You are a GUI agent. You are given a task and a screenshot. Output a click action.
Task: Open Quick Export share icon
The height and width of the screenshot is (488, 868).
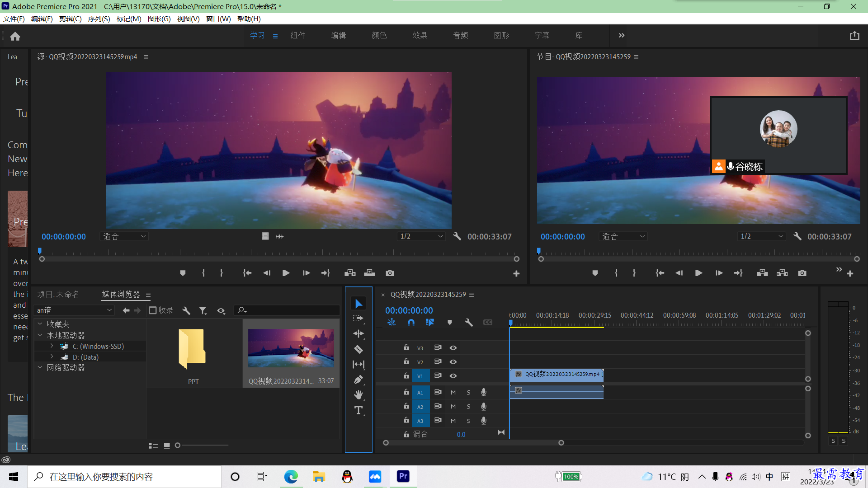[854, 36]
